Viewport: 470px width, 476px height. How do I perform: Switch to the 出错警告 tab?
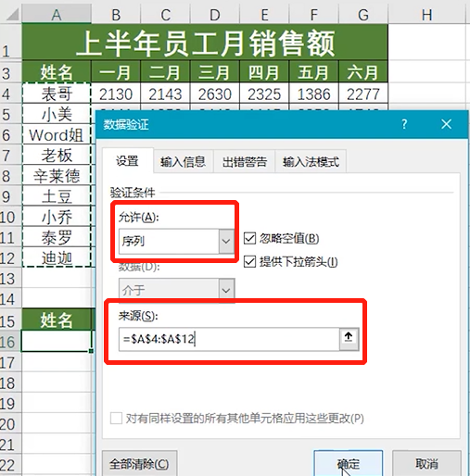pos(245,161)
